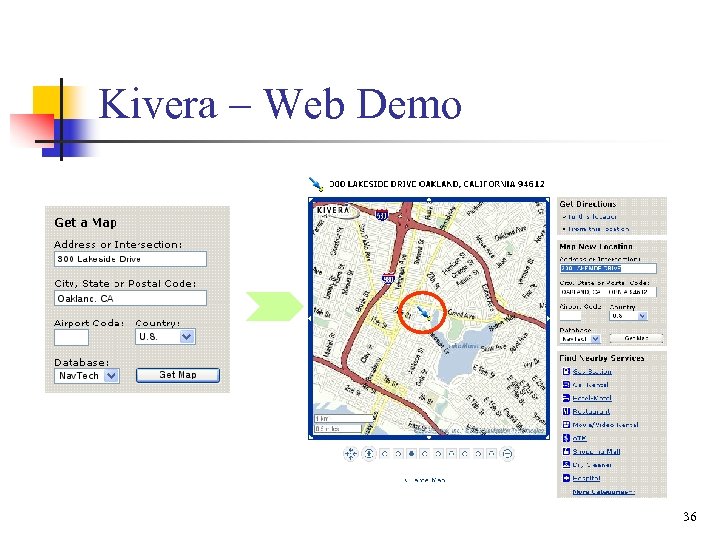Image resolution: width=720 pixels, height=540 pixels.
Task: Click the '300 Lakeside Drive' address field
Action: pyautogui.click(x=130, y=259)
